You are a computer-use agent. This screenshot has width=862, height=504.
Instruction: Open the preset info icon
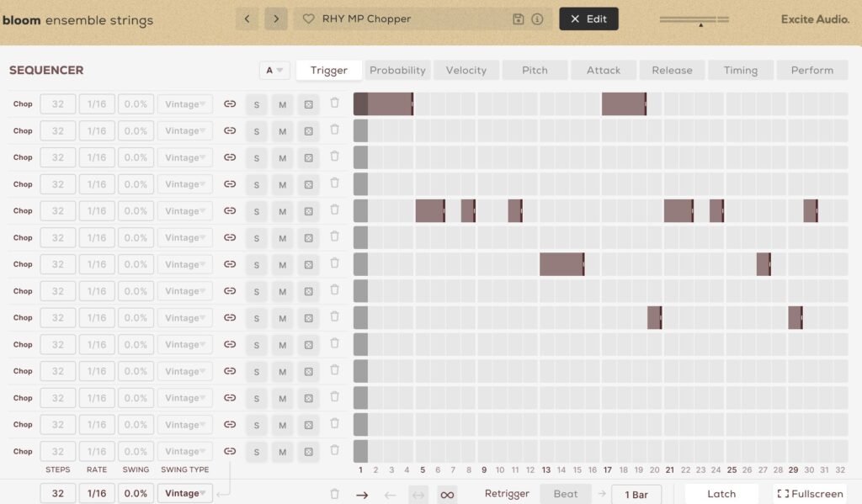(537, 19)
